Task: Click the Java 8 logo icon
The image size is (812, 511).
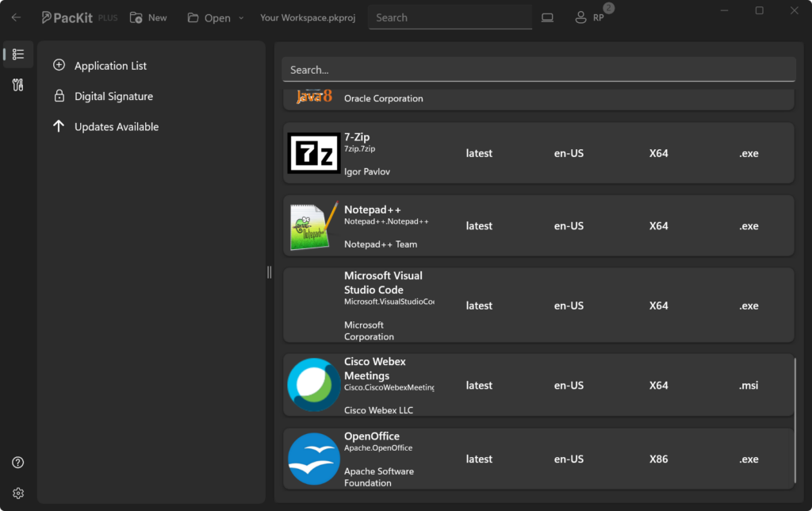Action: click(x=314, y=96)
